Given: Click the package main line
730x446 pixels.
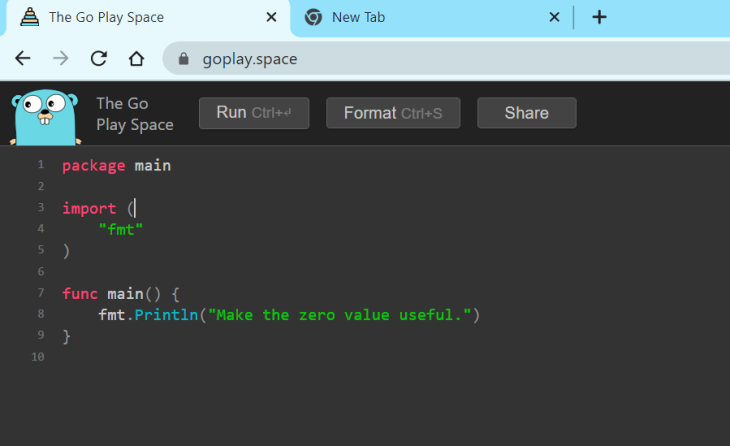Looking at the screenshot, I should click(116, 166).
